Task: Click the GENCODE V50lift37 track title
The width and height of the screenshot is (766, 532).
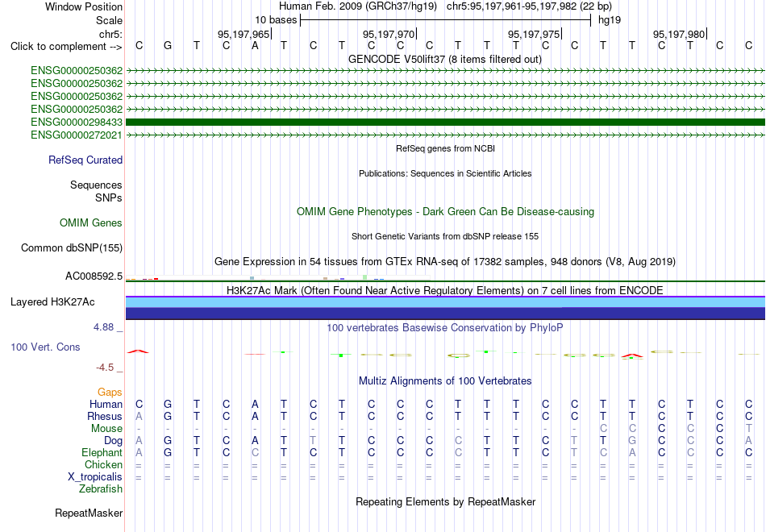Action: [445, 59]
